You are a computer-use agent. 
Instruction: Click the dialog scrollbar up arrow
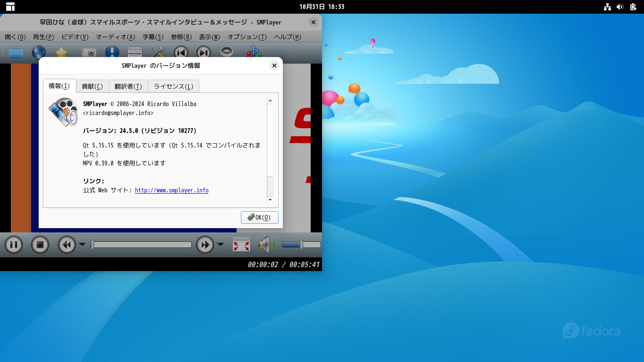click(x=270, y=100)
